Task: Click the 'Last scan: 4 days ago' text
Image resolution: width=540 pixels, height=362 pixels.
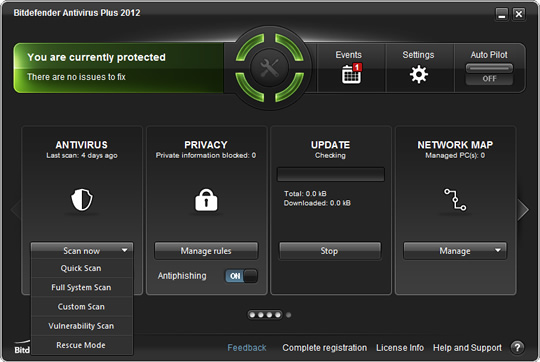Action: (82, 156)
